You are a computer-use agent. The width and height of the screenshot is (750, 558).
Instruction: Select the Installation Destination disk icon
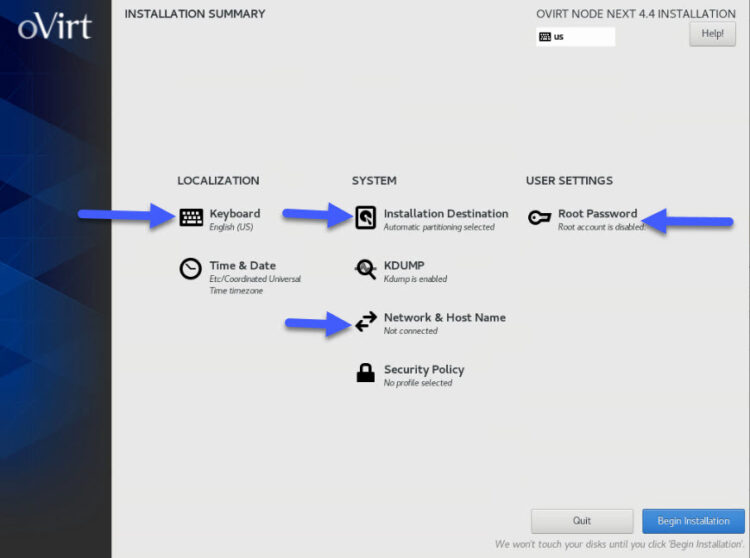pos(365,218)
